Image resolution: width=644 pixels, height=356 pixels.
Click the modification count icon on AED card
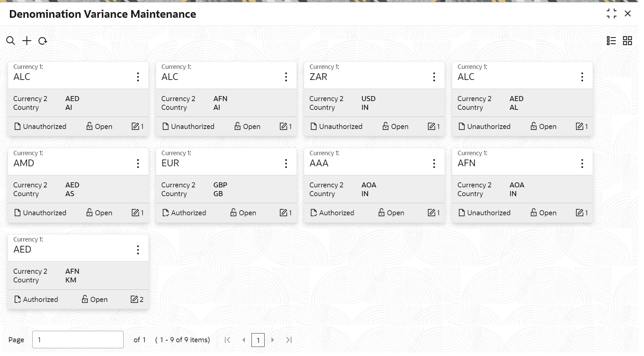click(x=134, y=299)
